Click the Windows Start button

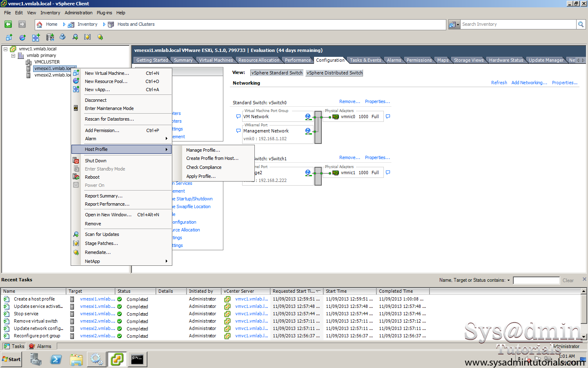click(x=11, y=359)
